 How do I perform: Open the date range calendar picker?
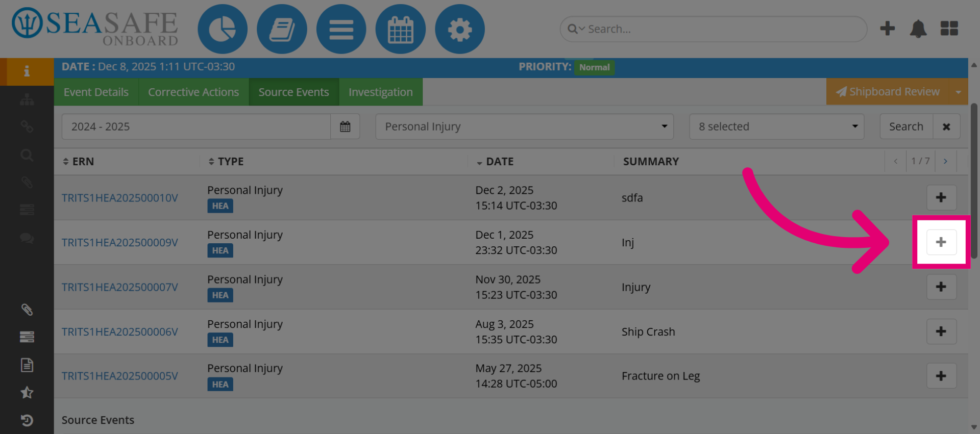pyautogui.click(x=345, y=126)
